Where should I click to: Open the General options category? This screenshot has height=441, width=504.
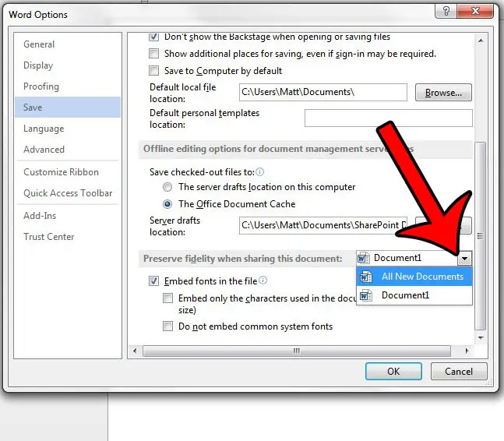click(39, 44)
